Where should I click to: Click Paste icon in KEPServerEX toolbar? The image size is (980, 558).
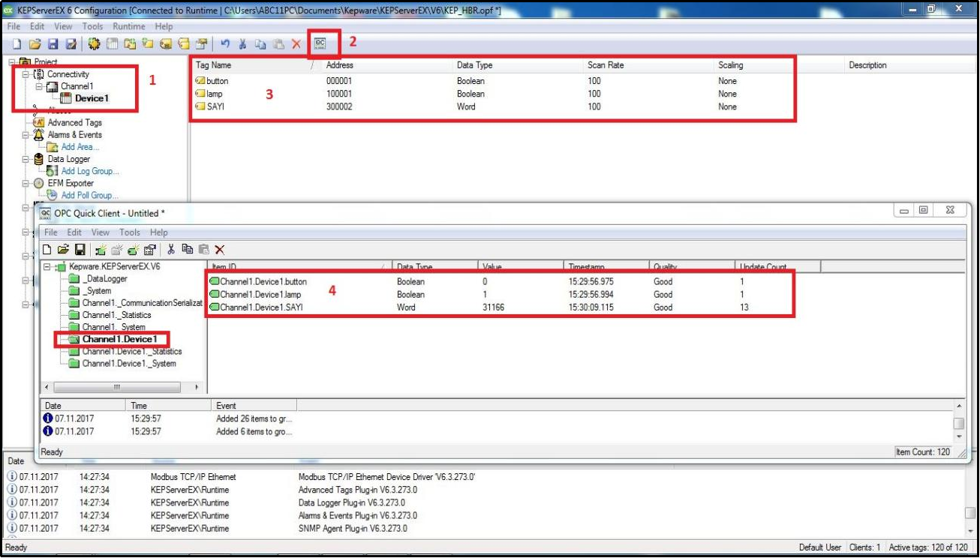click(x=278, y=44)
